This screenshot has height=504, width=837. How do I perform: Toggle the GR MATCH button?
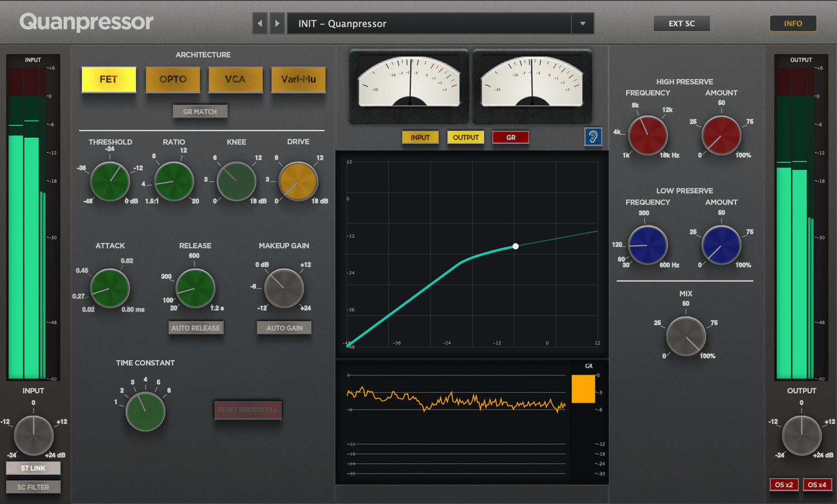(x=200, y=112)
